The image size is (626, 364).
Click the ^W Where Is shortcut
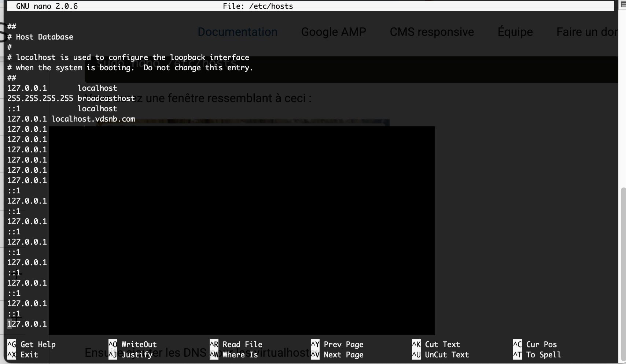tap(234, 354)
